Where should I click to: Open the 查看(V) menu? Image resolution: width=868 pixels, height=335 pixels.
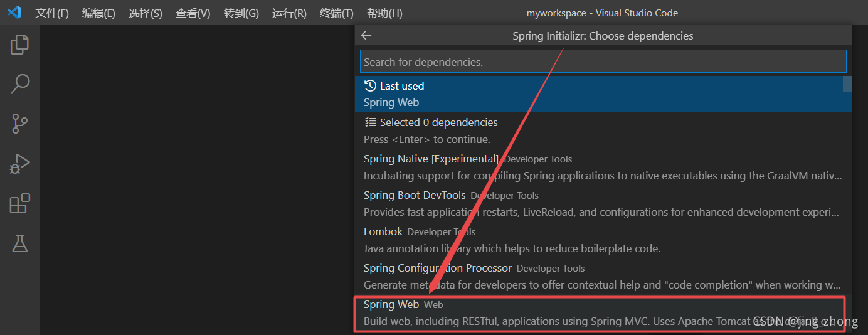(x=193, y=13)
